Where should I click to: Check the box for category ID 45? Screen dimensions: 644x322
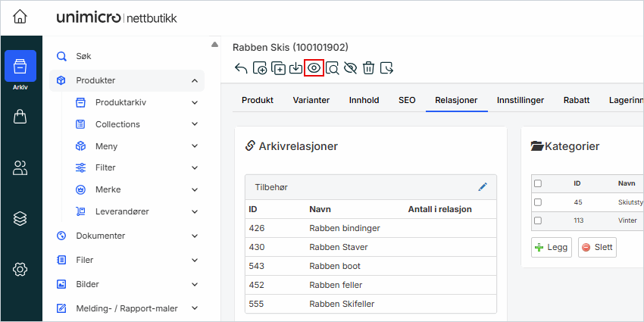tap(538, 202)
